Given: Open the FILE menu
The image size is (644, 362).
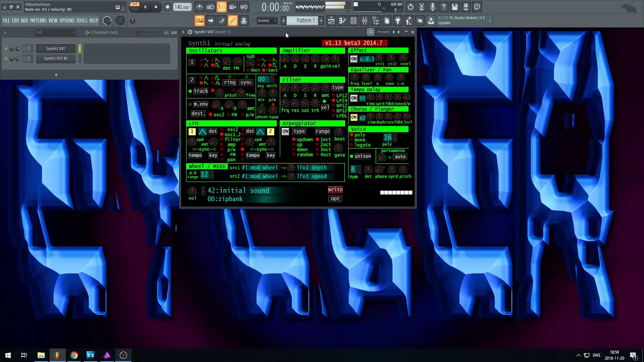Looking at the screenshot, I should point(7,21).
